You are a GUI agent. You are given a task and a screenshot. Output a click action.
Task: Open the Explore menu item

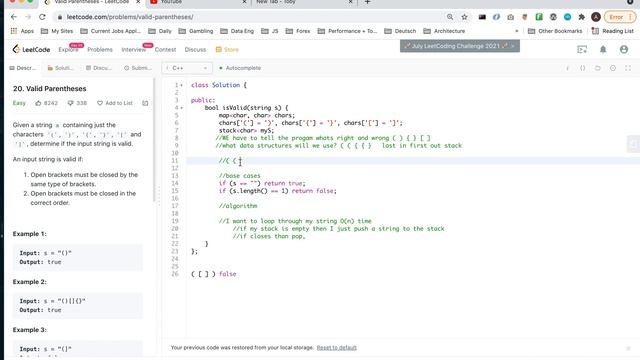click(68, 50)
